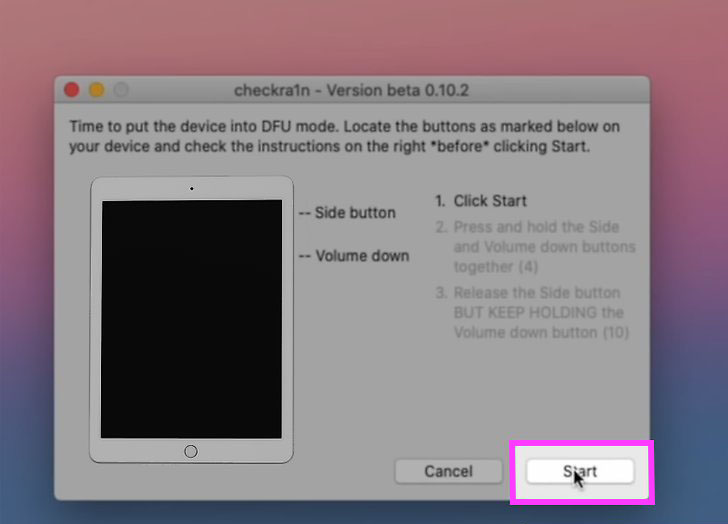728x524 pixels.
Task: Click the iPad home button graphic
Action: (191, 451)
